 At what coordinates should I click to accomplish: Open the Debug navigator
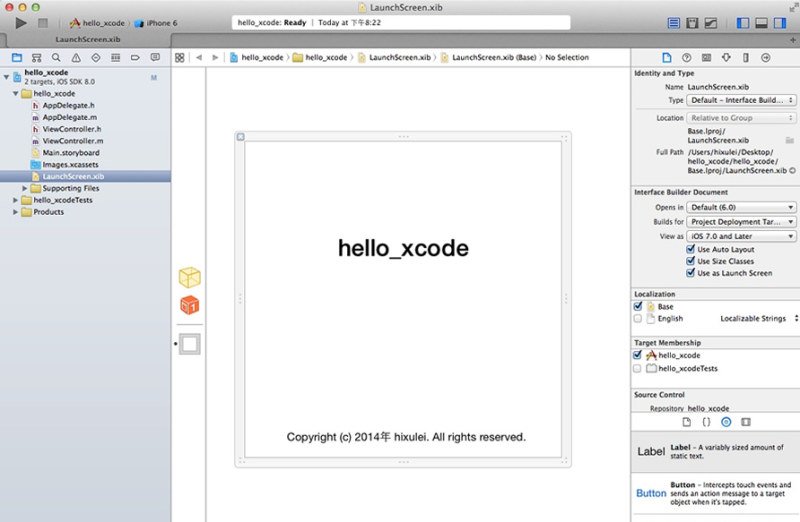[x=116, y=58]
